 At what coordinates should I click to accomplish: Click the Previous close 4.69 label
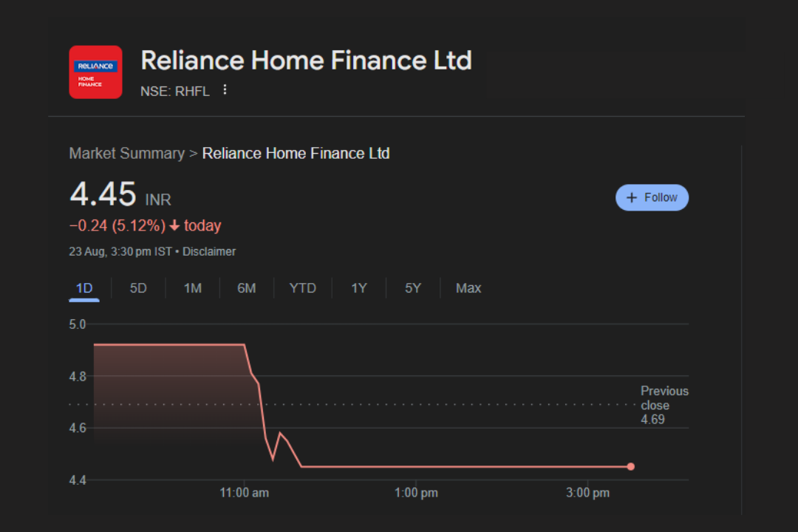[663, 405]
